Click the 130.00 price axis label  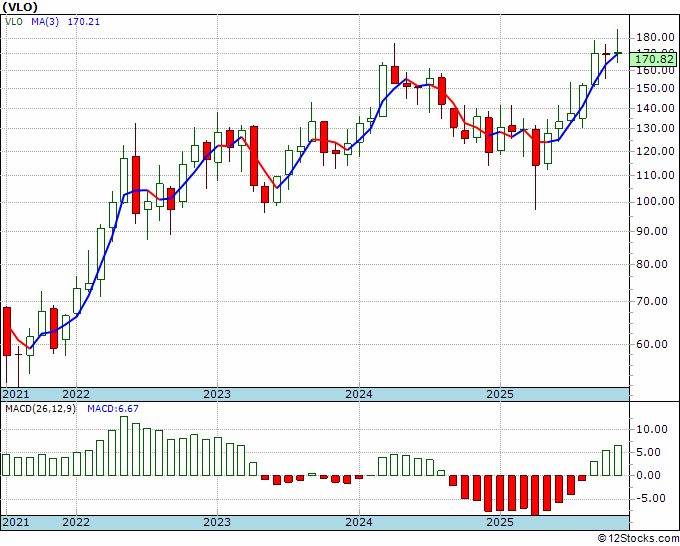pos(655,128)
